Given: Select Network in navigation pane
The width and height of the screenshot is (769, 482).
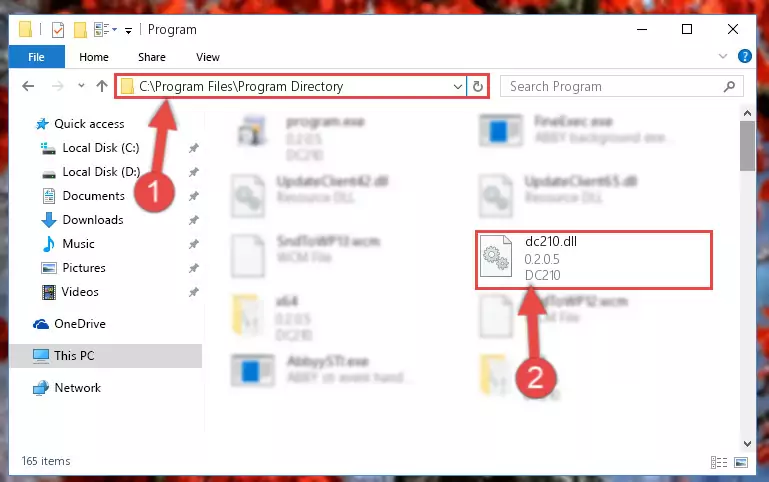Looking at the screenshot, I should pos(77,387).
